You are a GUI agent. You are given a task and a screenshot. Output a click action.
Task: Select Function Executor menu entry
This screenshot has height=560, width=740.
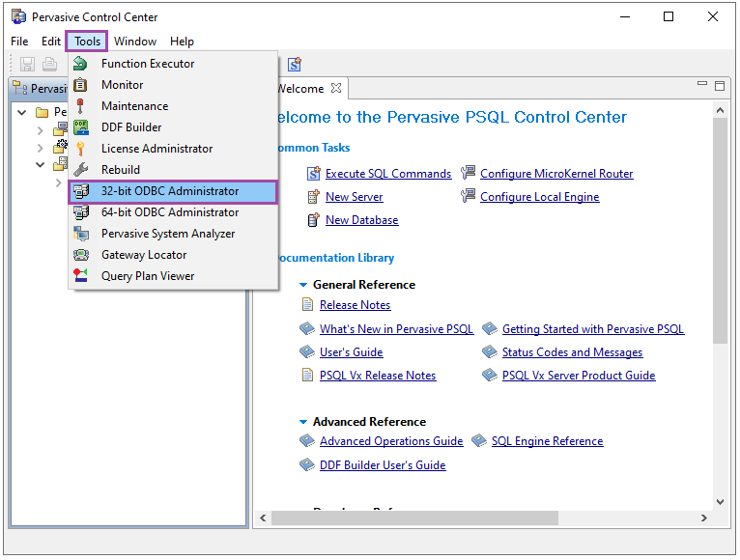[173, 63]
